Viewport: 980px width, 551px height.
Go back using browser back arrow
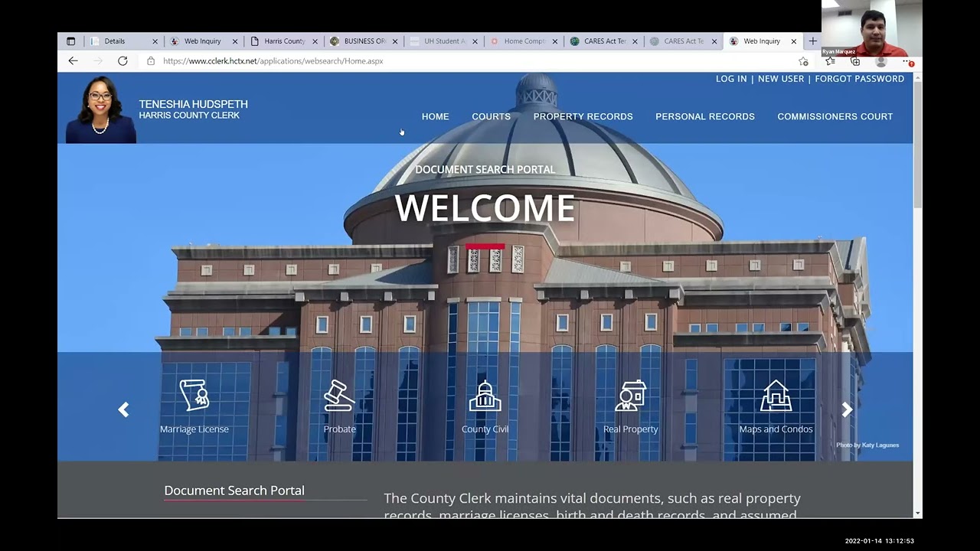73,61
